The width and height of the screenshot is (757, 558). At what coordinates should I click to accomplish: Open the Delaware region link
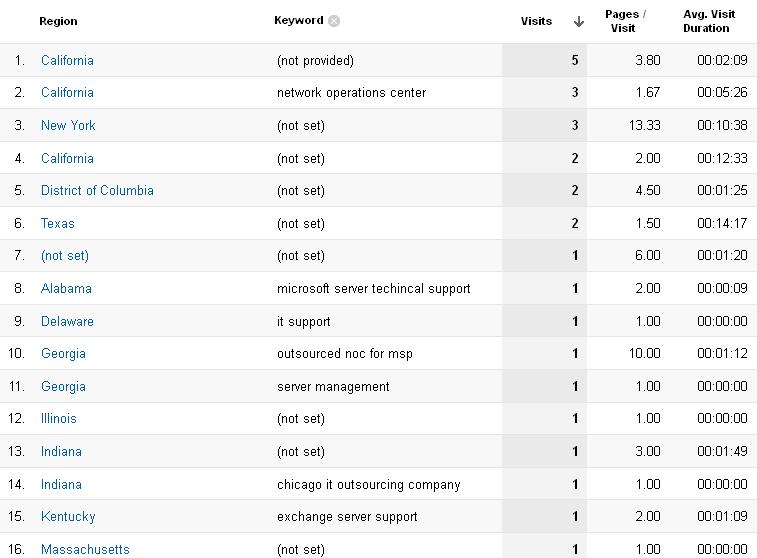pos(67,321)
